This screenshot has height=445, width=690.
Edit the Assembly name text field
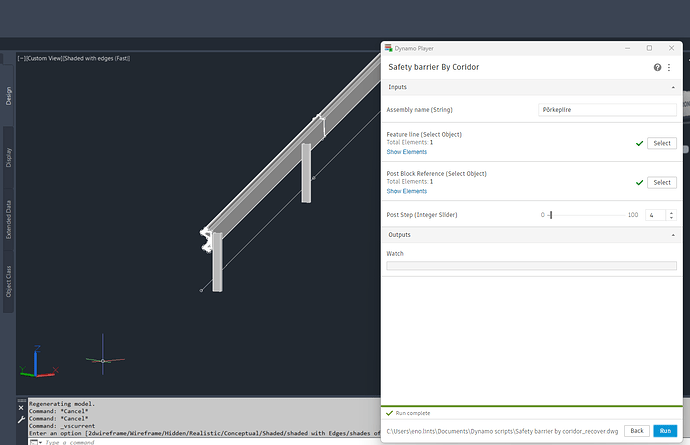(607, 110)
